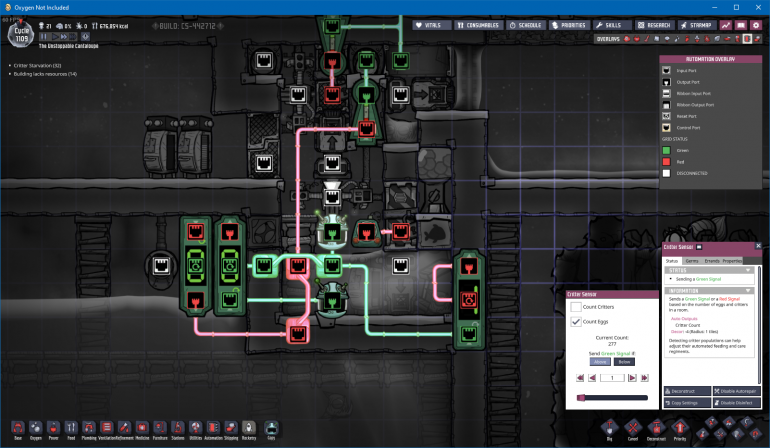
Task: Open the colony report graph icon
Action: click(726, 25)
